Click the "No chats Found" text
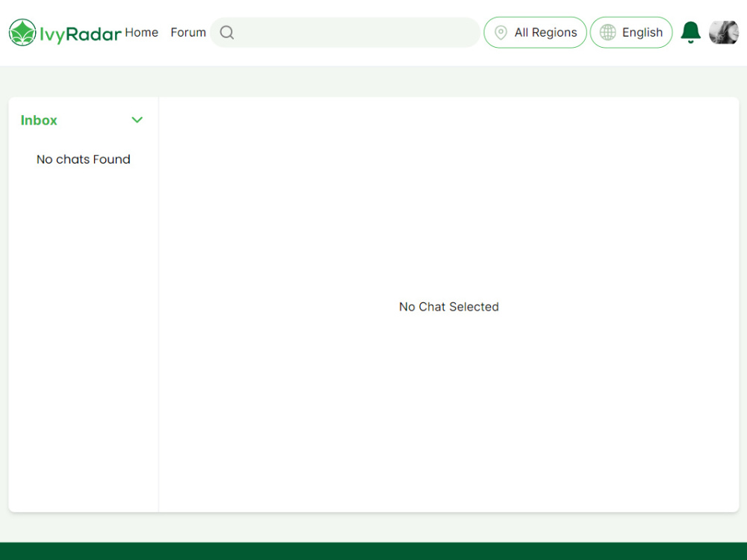 tap(84, 159)
